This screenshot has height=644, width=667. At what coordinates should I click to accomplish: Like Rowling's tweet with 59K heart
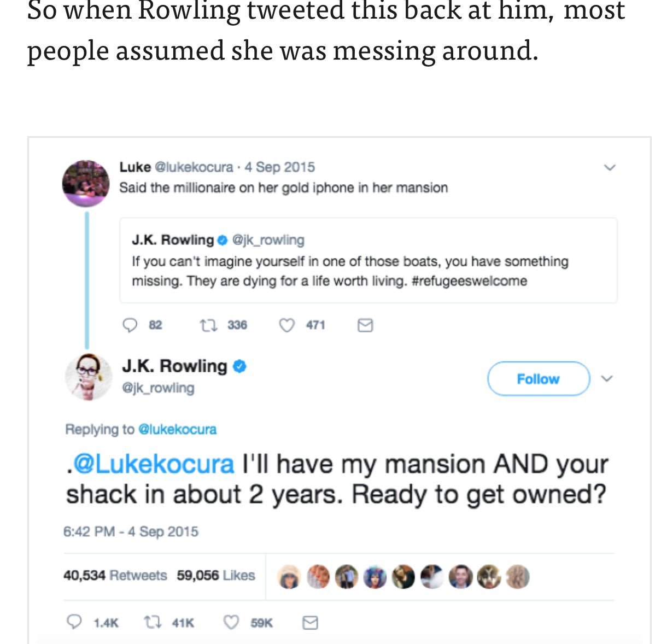[x=232, y=622]
